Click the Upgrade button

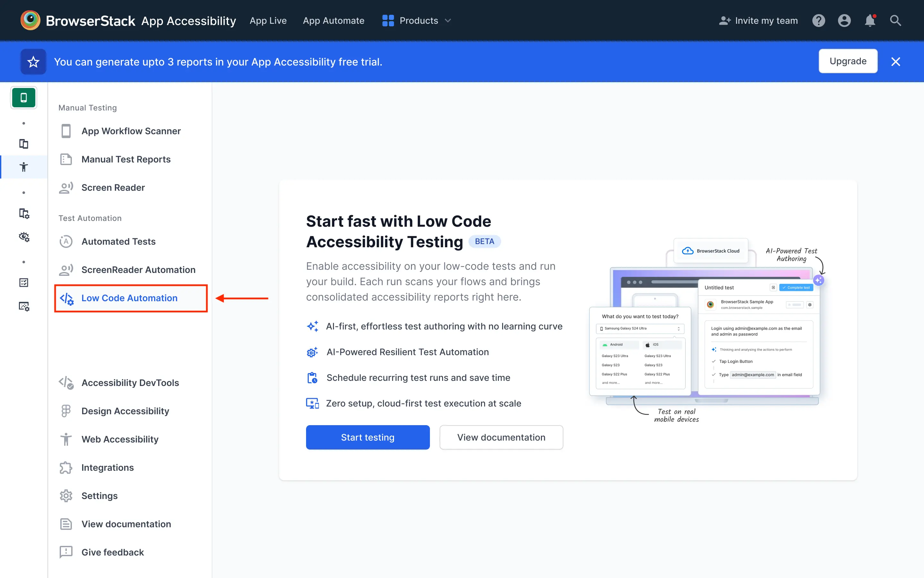pos(848,61)
